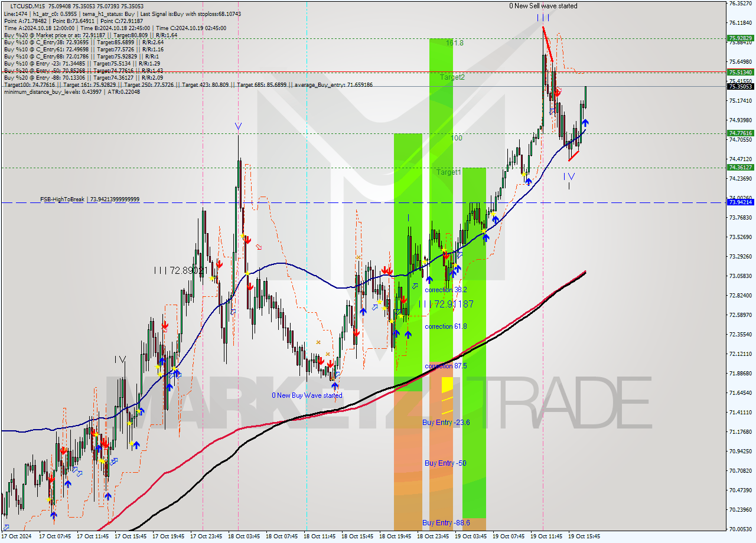Select the 'correction 87.5' label

click(x=446, y=366)
